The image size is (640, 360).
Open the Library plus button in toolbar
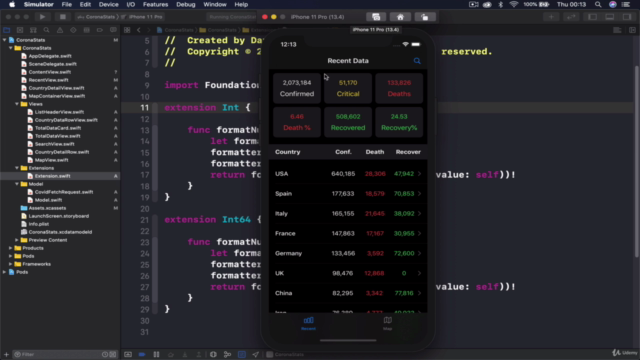pos(551,17)
